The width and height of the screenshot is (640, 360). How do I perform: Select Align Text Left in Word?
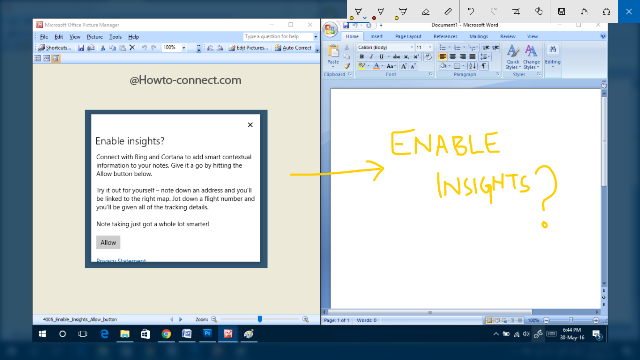coord(443,57)
